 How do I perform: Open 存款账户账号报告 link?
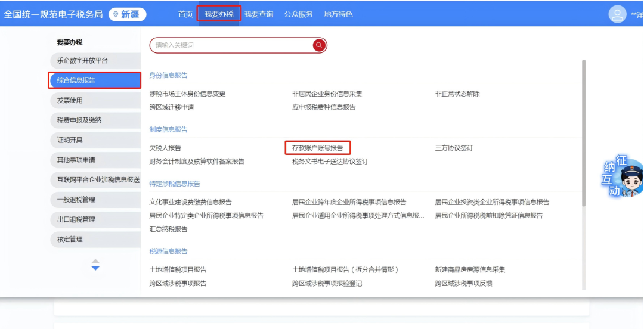tap(317, 148)
